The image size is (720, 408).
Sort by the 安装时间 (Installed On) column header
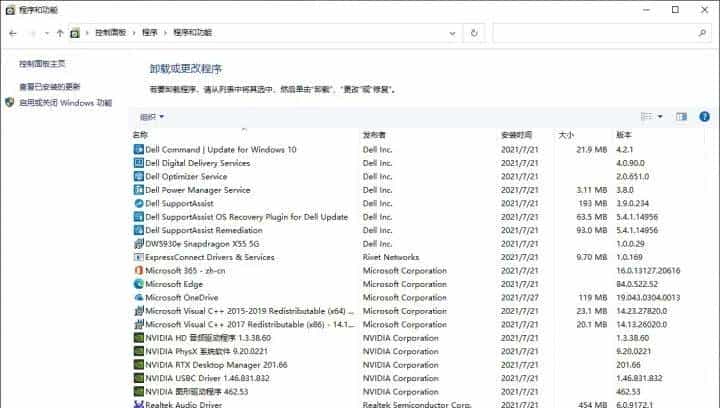click(517, 135)
